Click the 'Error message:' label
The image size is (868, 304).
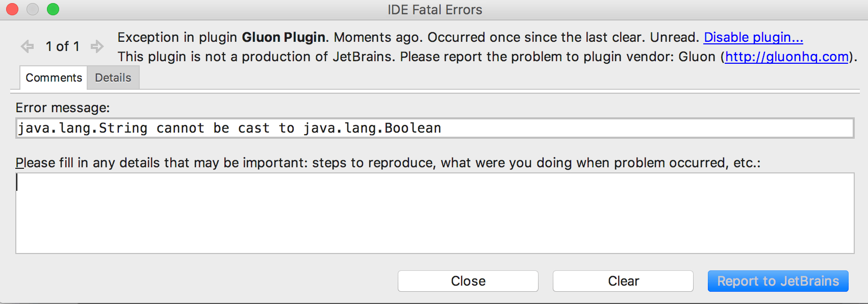(x=63, y=108)
